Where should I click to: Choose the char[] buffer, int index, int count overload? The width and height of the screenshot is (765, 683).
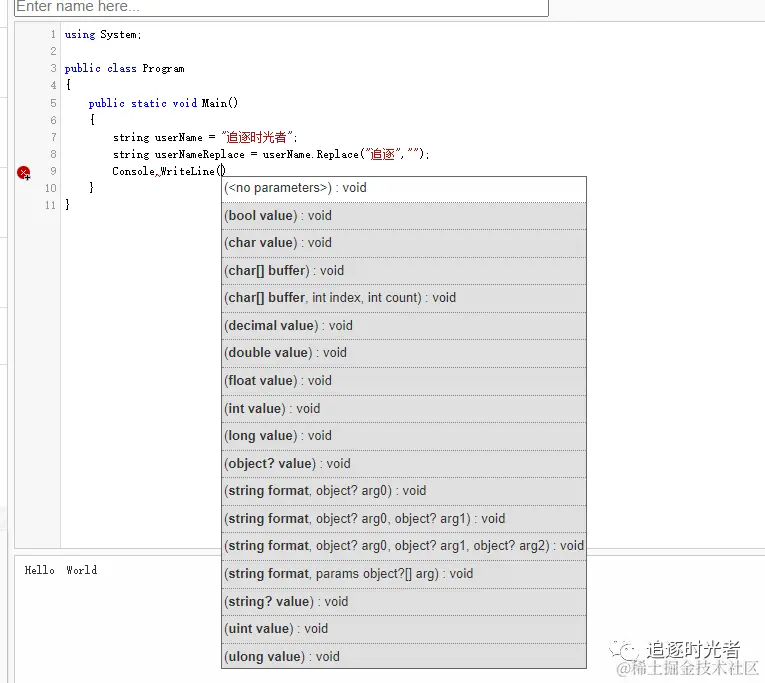click(404, 298)
